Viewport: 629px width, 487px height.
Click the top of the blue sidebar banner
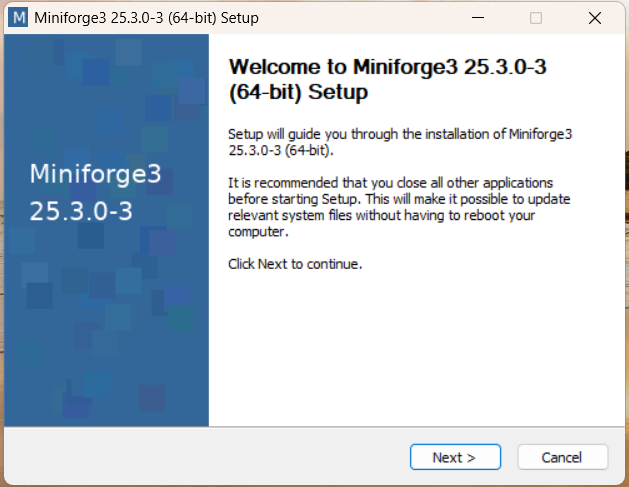tap(106, 60)
